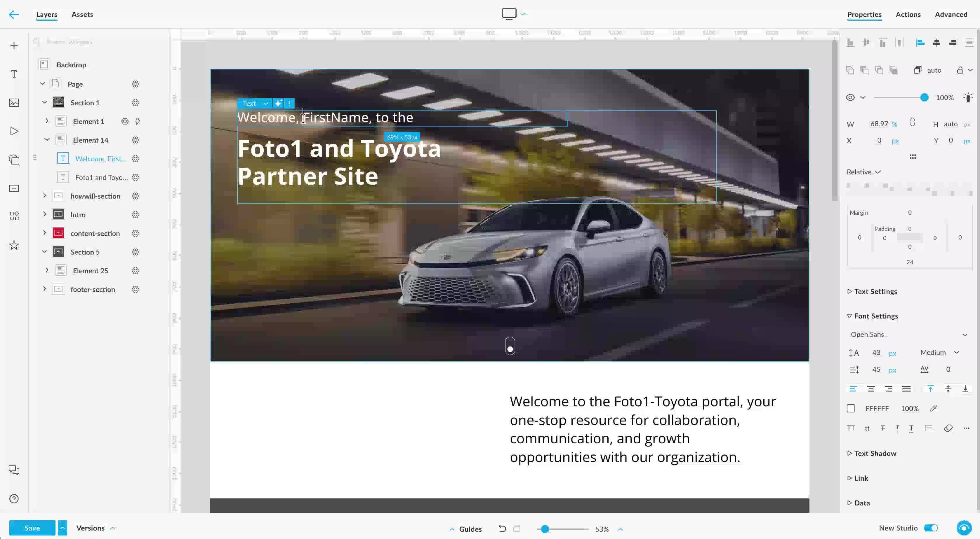Click the AI sparkle icon on Text toolbar
980x539 pixels.
click(x=279, y=103)
